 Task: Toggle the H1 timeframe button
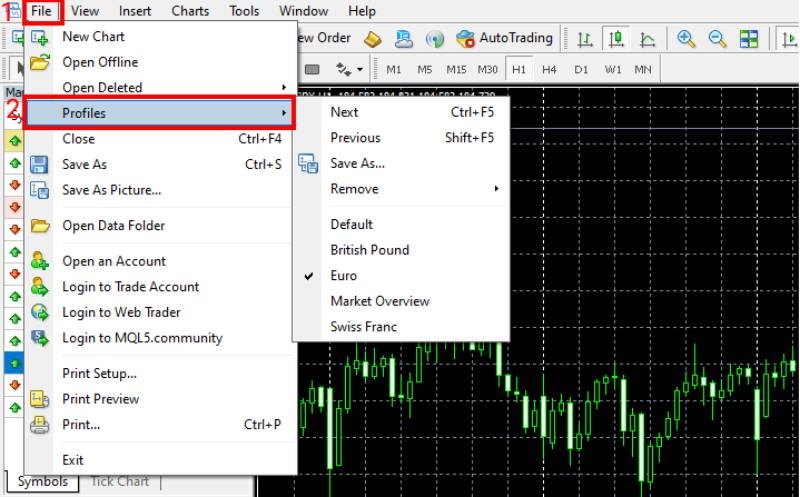click(x=519, y=69)
